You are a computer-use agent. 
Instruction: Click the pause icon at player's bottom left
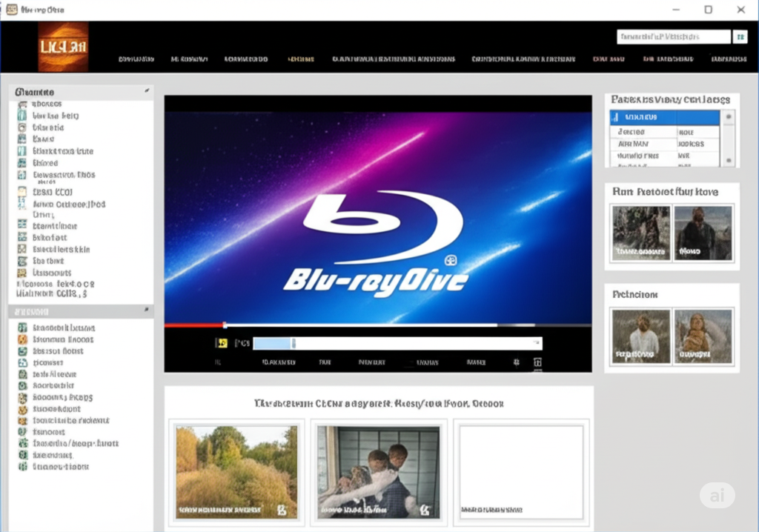pyautogui.click(x=218, y=362)
